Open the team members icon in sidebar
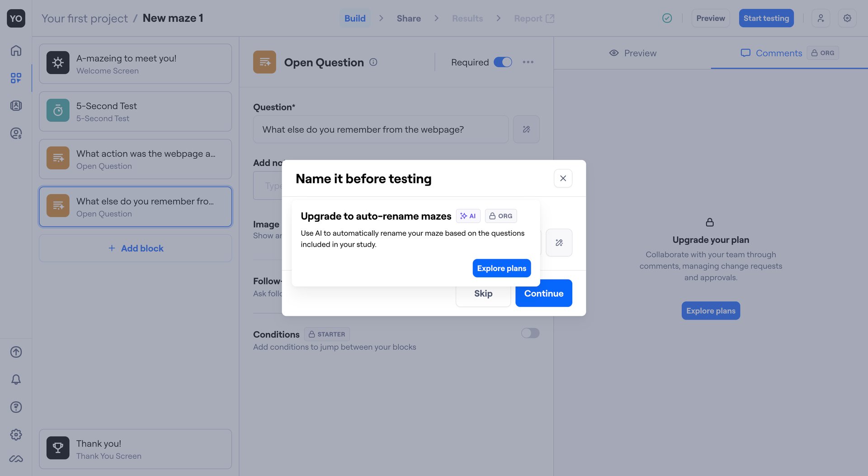Image resolution: width=868 pixels, height=476 pixels. click(x=16, y=105)
